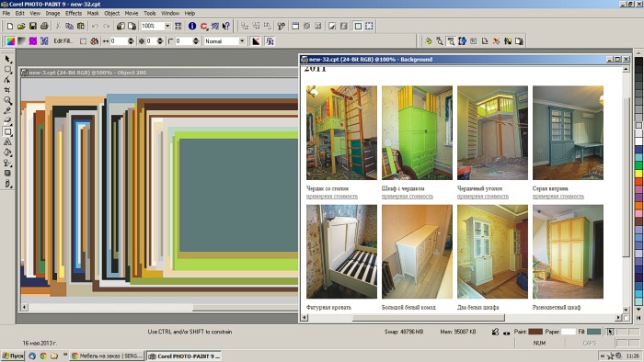Click the What's This help pointer icon
Viewport: 644px width, 362px height.
click(x=226, y=26)
